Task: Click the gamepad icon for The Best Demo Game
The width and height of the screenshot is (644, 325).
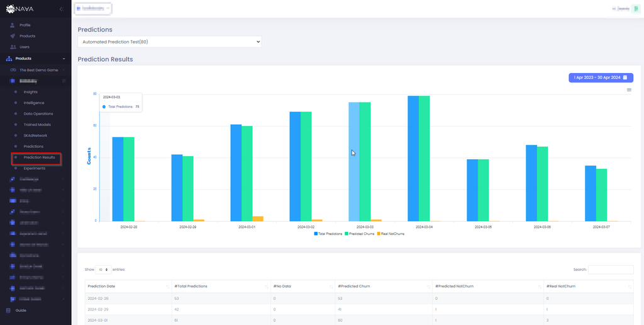Action: 13,70
